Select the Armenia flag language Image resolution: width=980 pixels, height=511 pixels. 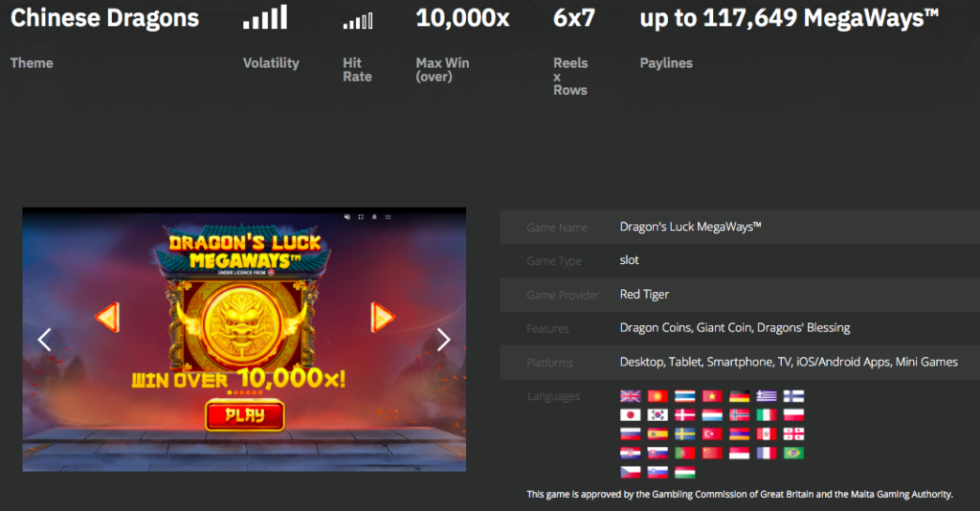pos(740,433)
